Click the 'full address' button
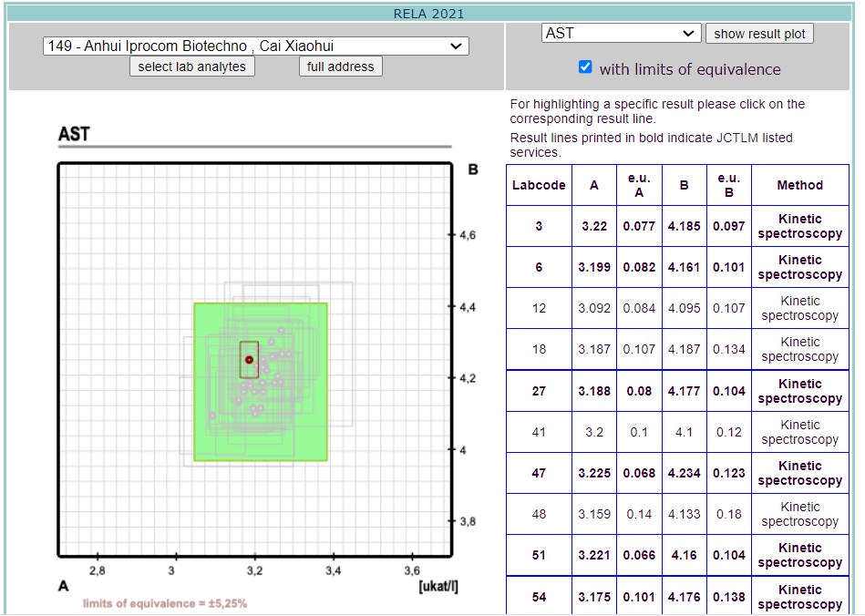Viewport: 865px width, 616px height. (340, 67)
